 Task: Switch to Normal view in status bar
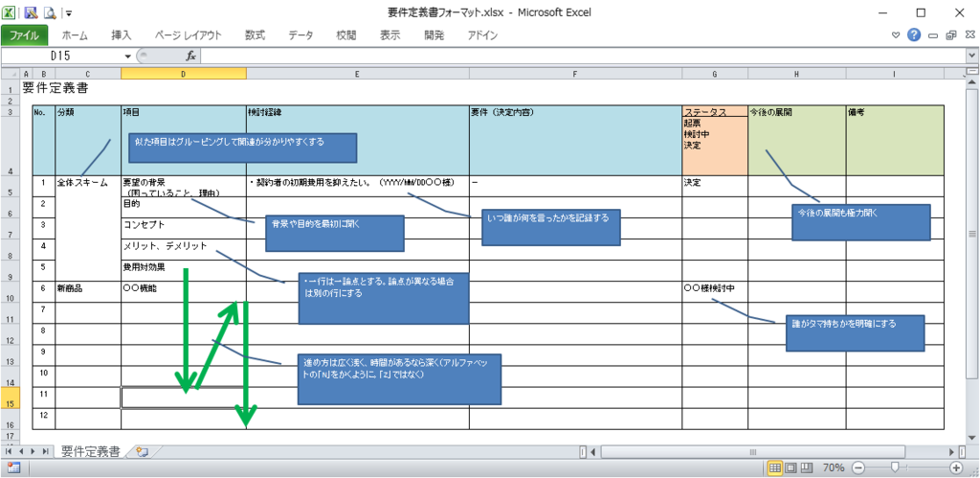(775, 468)
